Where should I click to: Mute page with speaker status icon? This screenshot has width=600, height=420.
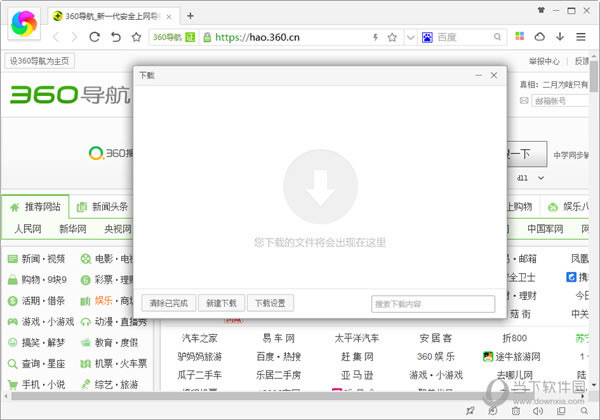(x=537, y=411)
